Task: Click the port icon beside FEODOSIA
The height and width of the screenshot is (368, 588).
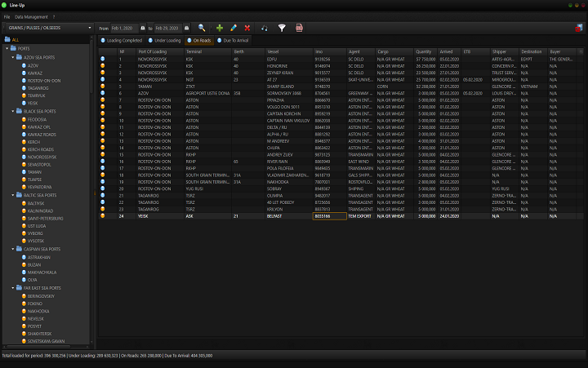Action: pos(24,120)
